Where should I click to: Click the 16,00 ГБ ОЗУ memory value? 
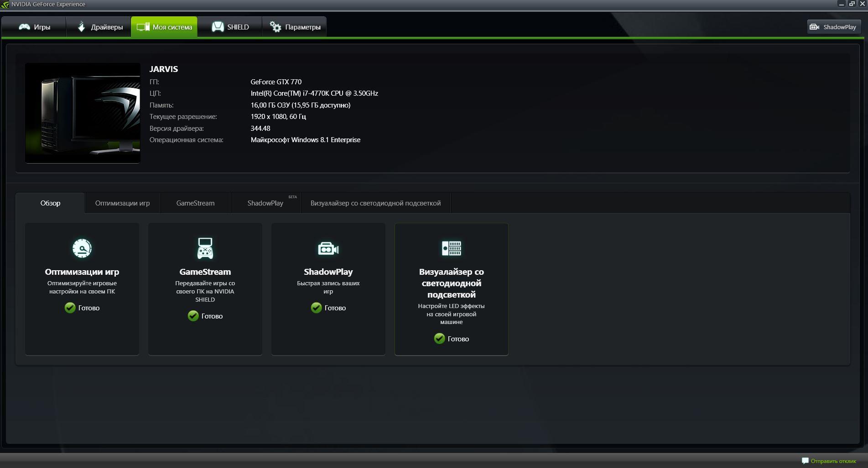point(301,105)
